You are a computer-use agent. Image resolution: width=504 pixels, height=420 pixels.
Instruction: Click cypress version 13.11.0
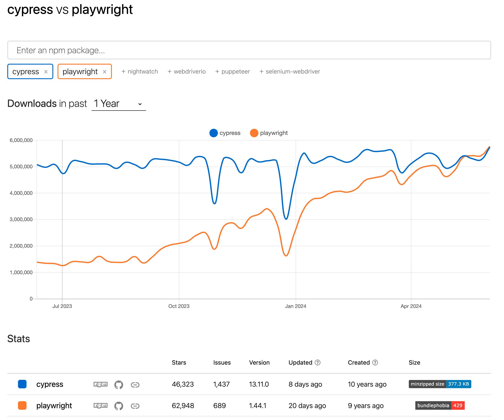[259, 384]
